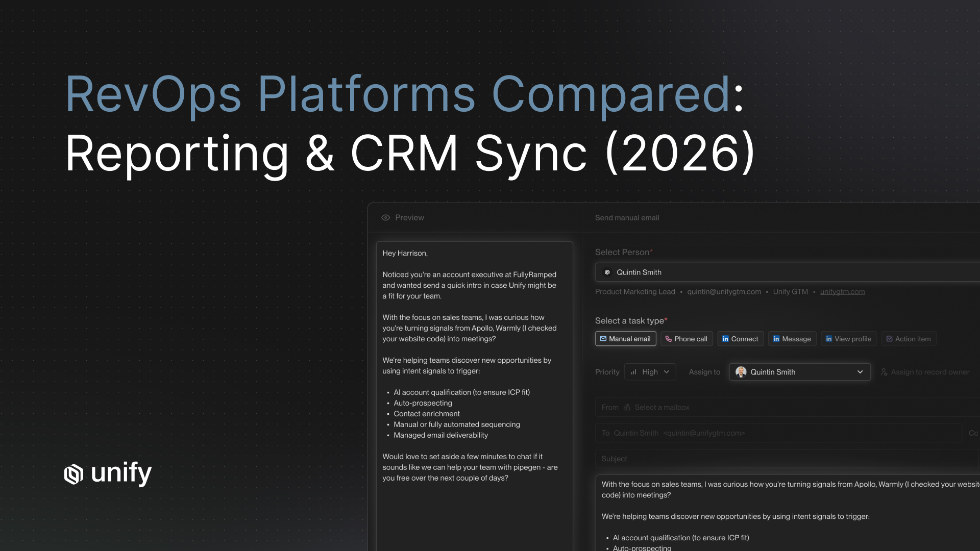980x551 pixels.
Task: Click the mailbox icon beside Select a mailbox
Action: point(627,408)
